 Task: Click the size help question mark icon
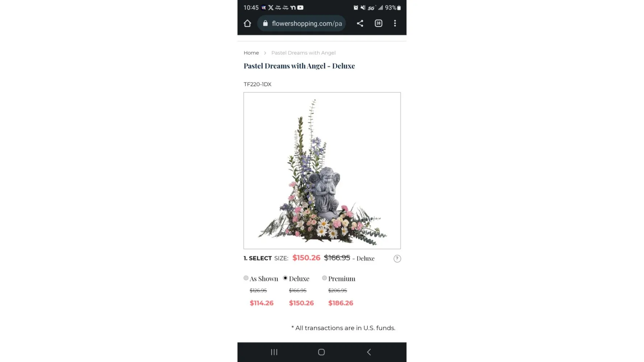click(397, 258)
